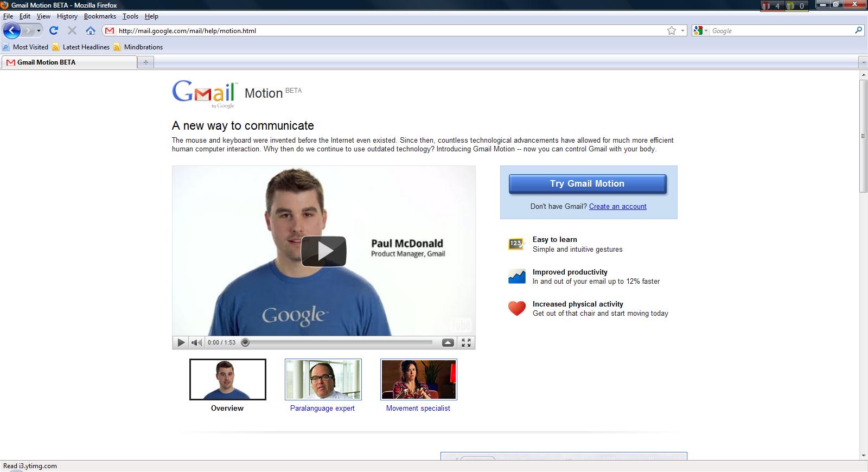This screenshot has height=472, width=868.
Task: Click the 'Easy to learn' heading text
Action: click(555, 240)
